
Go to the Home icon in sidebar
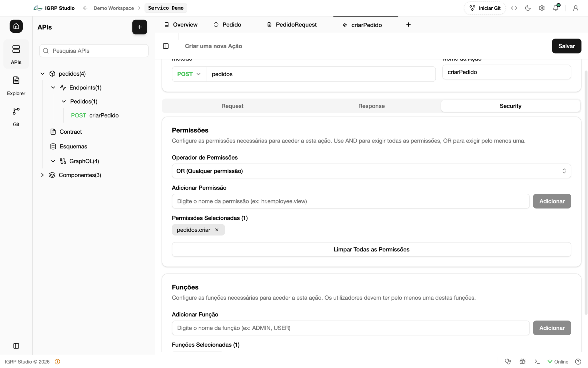[16, 26]
